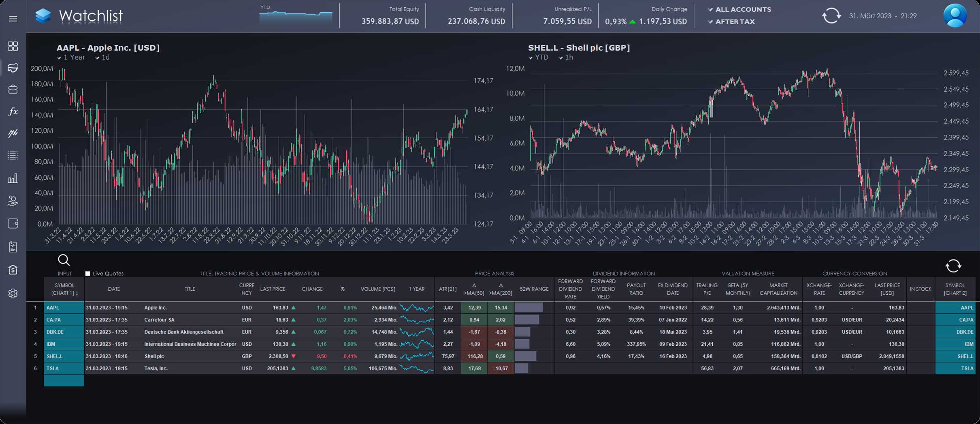This screenshot has height=424, width=980.
Task: Select CA.PA in the chart 1 symbol column
Action: [64, 320]
